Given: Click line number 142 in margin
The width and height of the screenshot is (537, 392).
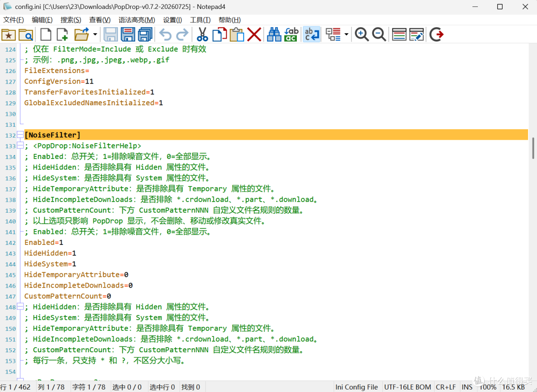Looking at the screenshot, I should point(10,243).
